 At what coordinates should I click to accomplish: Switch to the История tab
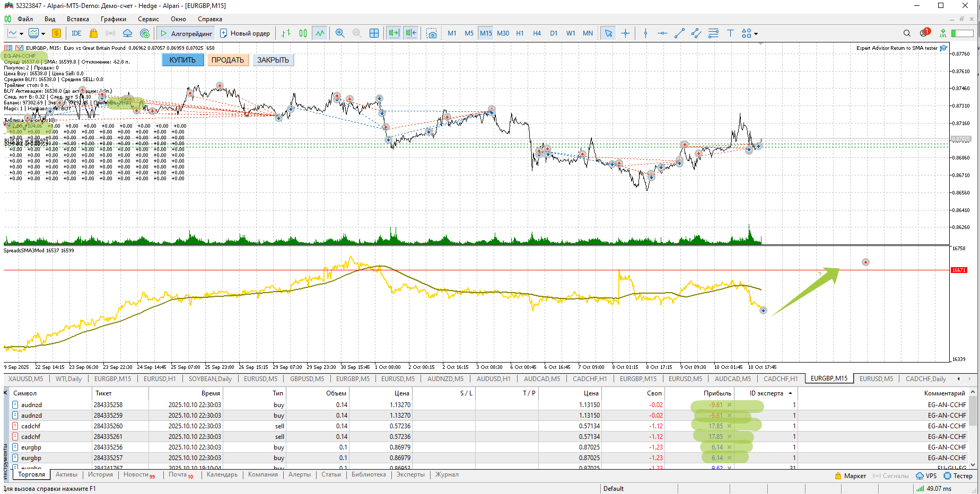click(100, 474)
